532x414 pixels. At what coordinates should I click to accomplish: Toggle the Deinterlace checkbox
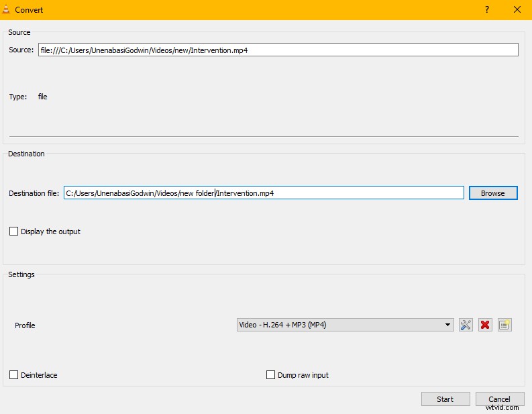click(x=14, y=375)
